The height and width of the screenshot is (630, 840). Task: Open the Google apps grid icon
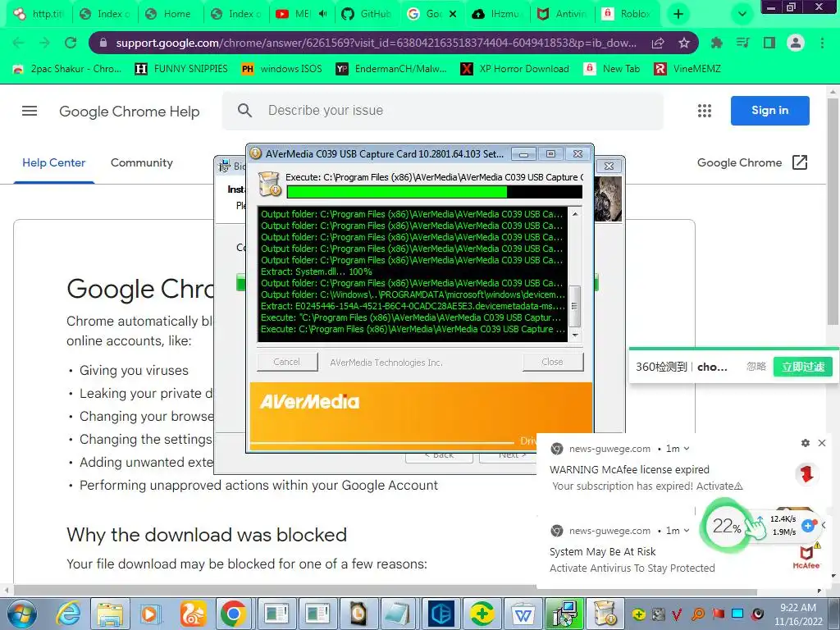705,111
